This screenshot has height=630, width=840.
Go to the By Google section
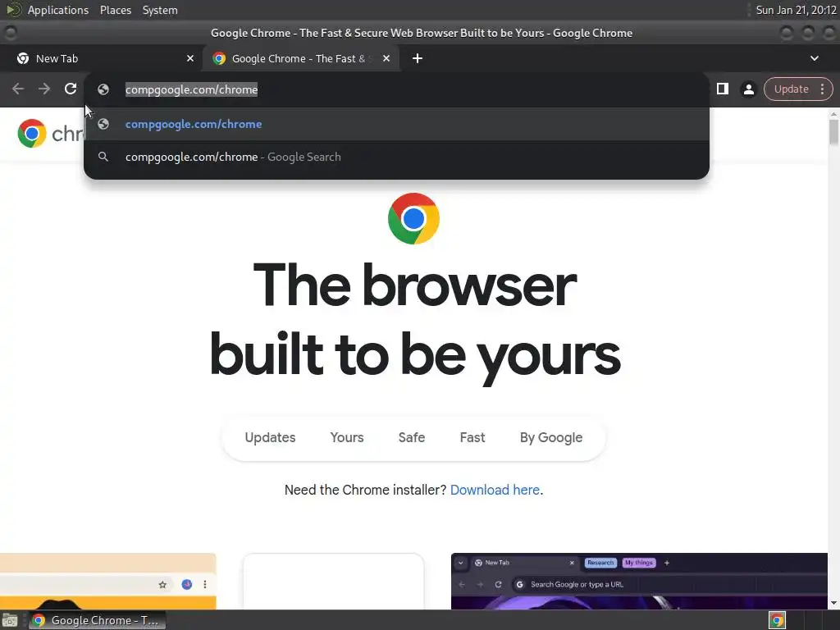[x=550, y=438]
